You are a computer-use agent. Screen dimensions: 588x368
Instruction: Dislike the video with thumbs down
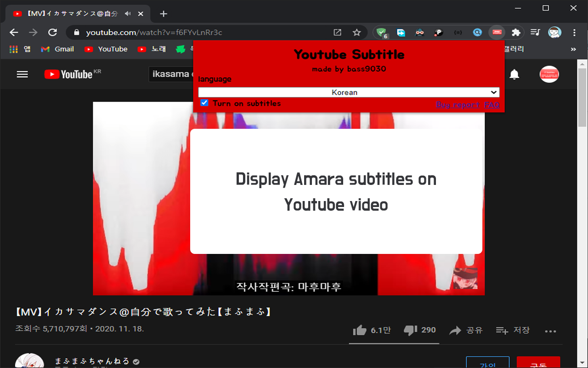(x=419, y=330)
